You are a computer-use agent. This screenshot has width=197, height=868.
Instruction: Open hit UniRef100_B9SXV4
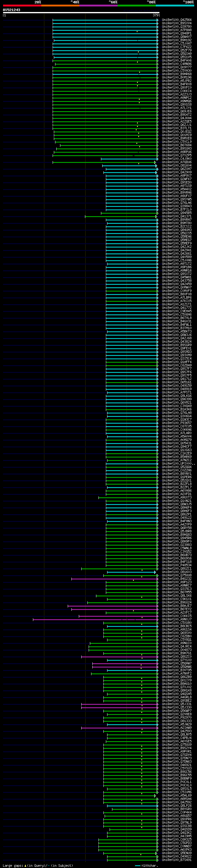[177, 23]
